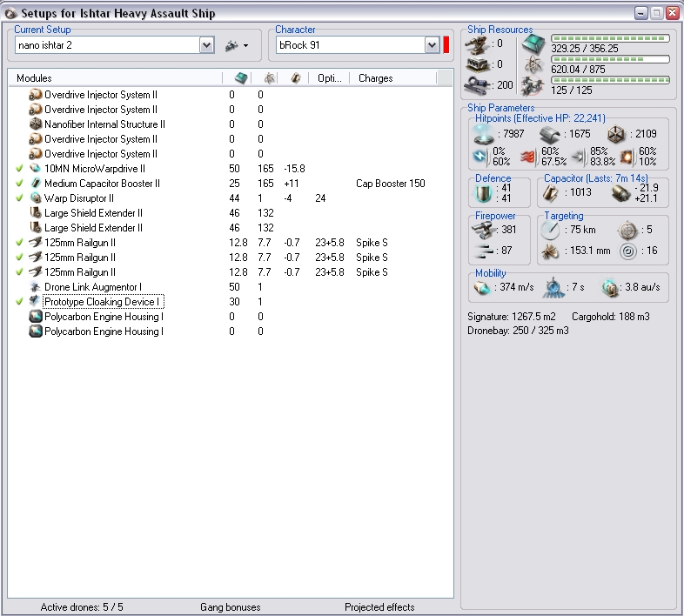The height and width of the screenshot is (616, 684).
Task: Click the powergrid icon beside 620.04 / 875
Action: point(533,65)
